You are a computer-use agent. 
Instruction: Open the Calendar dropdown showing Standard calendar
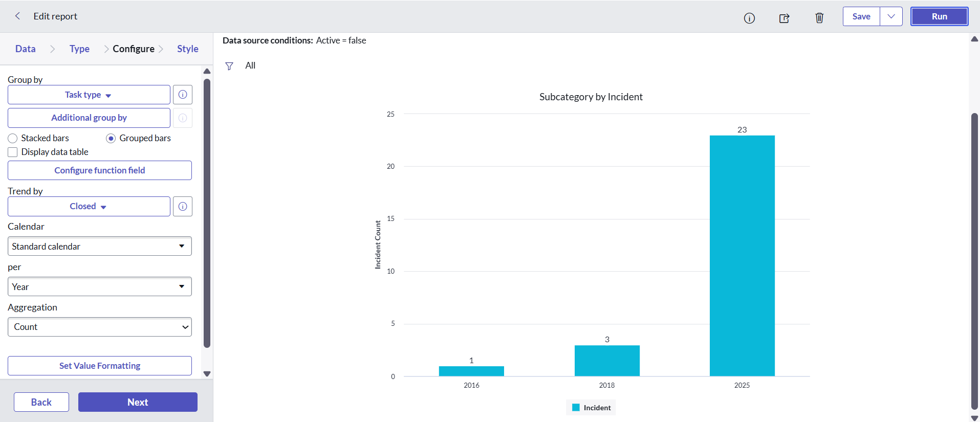(100, 246)
